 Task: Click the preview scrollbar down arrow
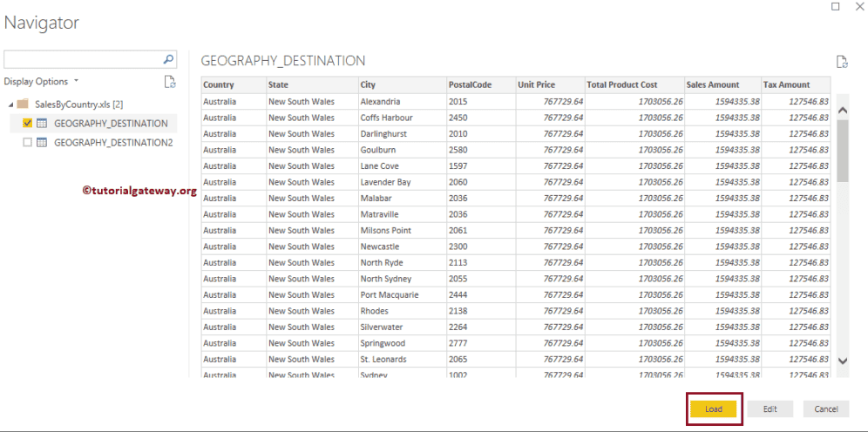coord(842,361)
